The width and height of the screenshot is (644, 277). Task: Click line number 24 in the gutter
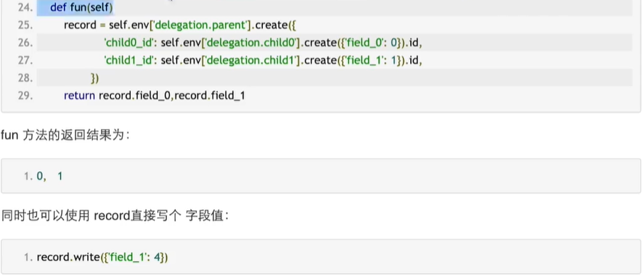point(25,7)
